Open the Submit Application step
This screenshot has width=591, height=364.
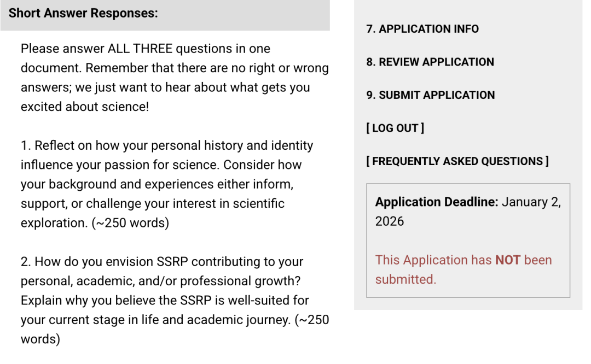[430, 95]
